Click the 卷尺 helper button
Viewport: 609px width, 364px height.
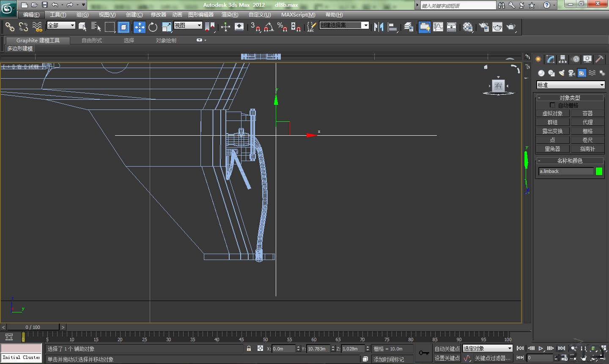587,140
